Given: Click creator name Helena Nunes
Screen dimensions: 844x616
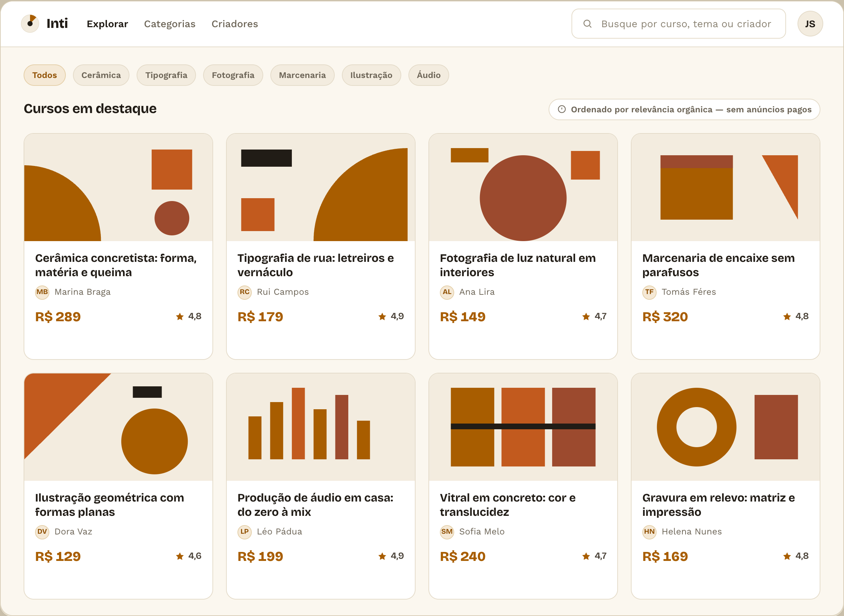Looking at the screenshot, I should pos(692,532).
